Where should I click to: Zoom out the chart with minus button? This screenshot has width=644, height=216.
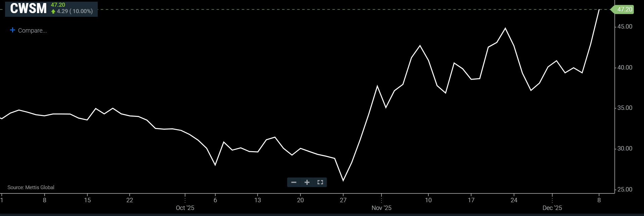click(294, 182)
